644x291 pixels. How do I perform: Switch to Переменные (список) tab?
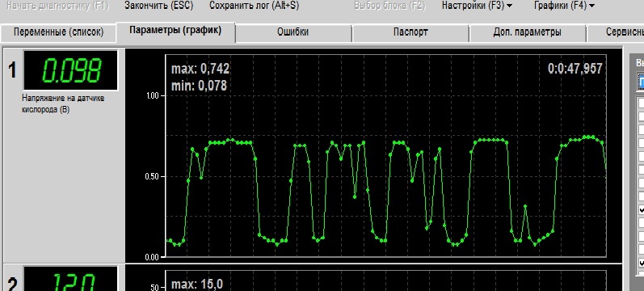[x=59, y=32]
